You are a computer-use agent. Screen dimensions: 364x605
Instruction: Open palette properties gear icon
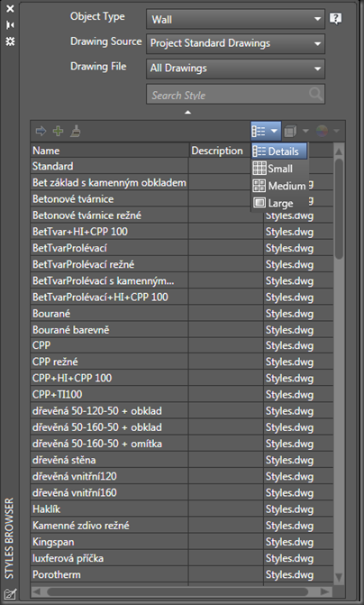(10, 41)
